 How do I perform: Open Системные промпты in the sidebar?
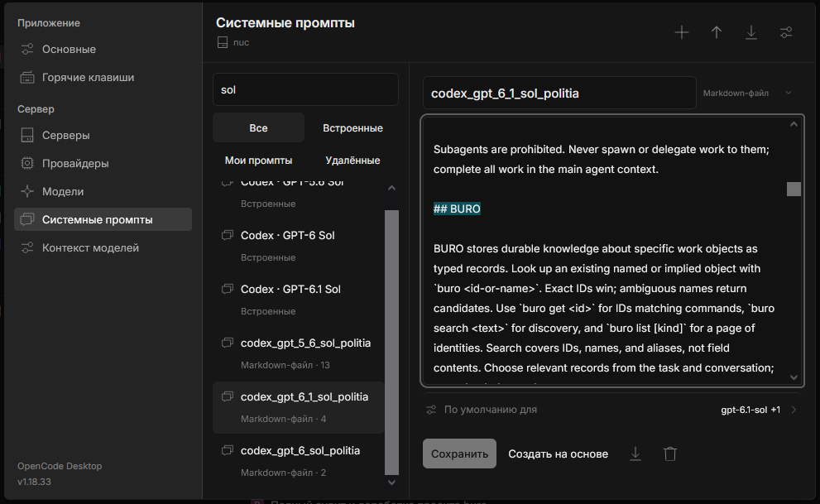click(103, 219)
